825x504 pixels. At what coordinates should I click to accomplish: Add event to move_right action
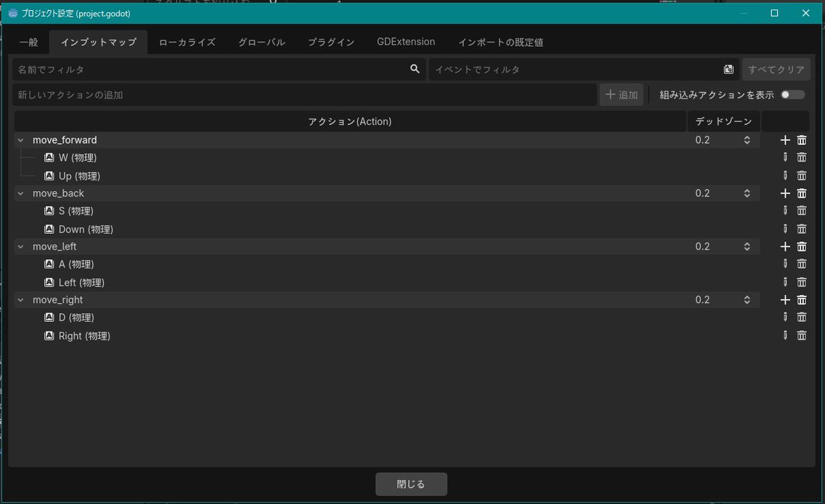tap(785, 300)
